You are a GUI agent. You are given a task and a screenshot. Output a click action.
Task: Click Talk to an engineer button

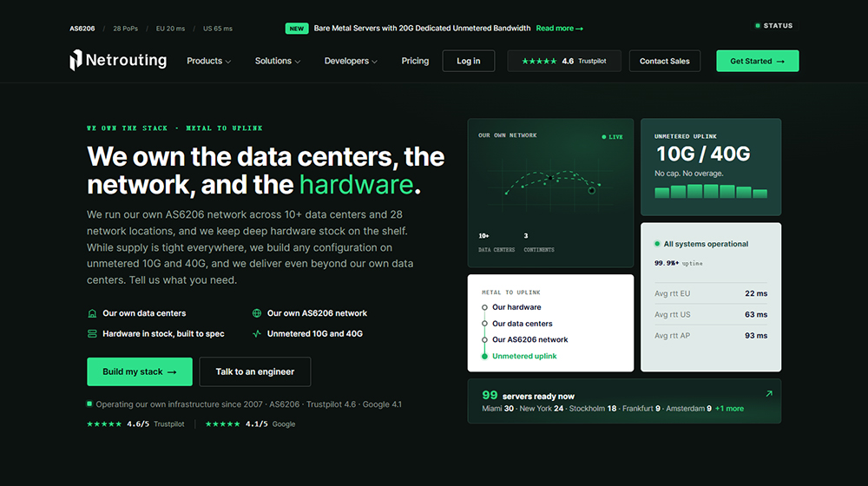[x=254, y=371]
